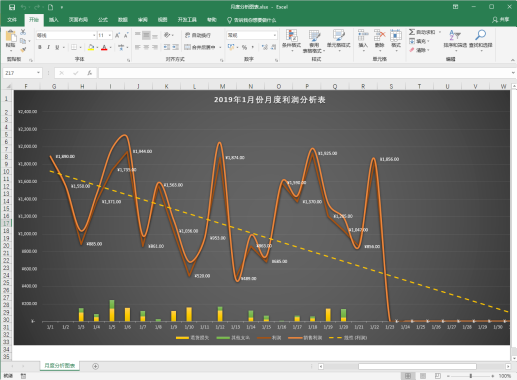
Task: Click inside the formula bar input
Action: coord(304,73)
